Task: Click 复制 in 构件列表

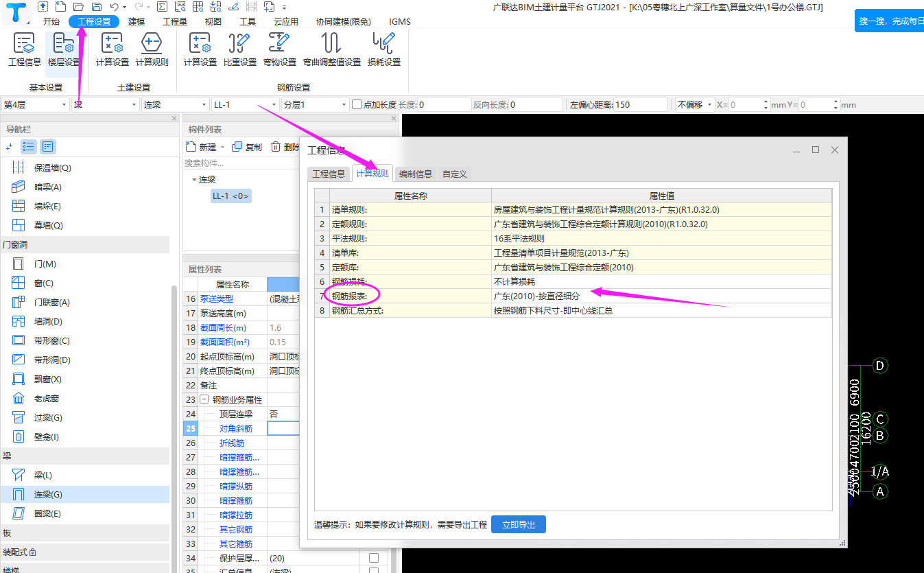Action: [248, 147]
